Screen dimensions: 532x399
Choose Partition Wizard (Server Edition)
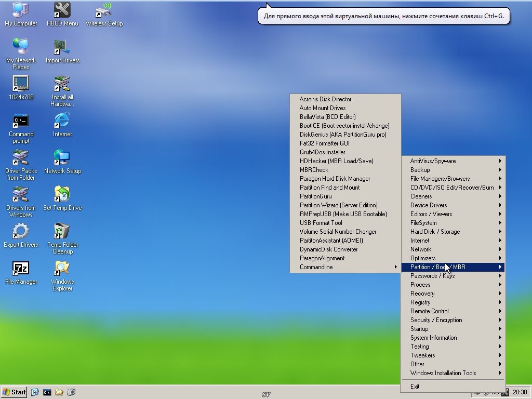click(338, 205)
